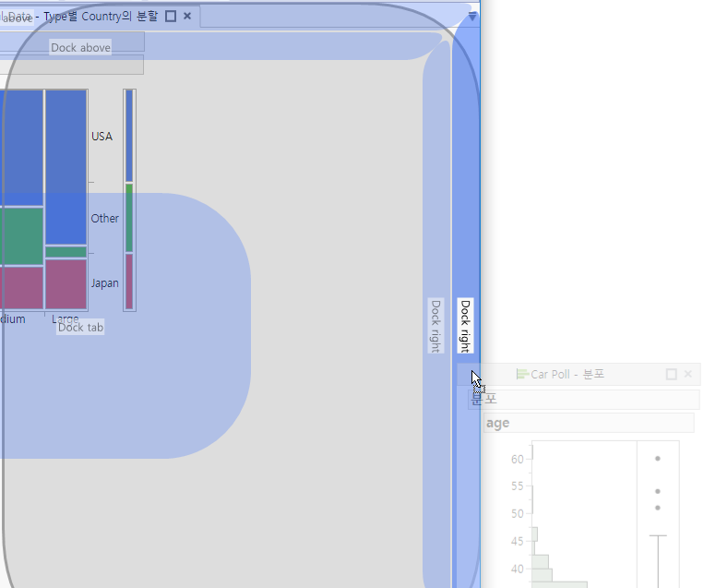Viewport: 704px width, 588px height.
Task: Click the 60 tick label on age axis
Action: [518, 459]
